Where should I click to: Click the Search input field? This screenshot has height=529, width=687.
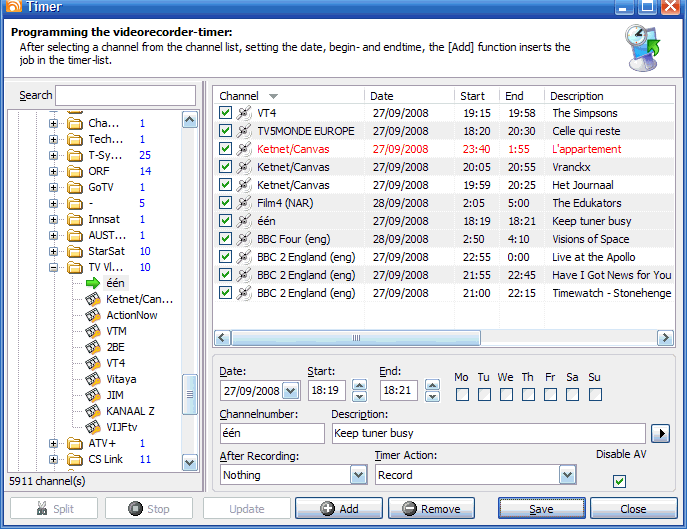(x=125, y=95)
